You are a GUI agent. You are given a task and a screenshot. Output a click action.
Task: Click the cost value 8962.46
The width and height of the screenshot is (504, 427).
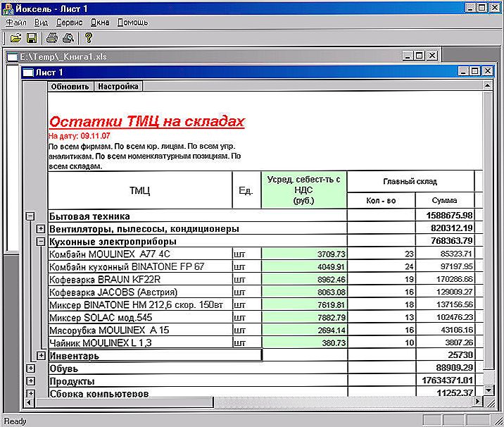(331, 279)
